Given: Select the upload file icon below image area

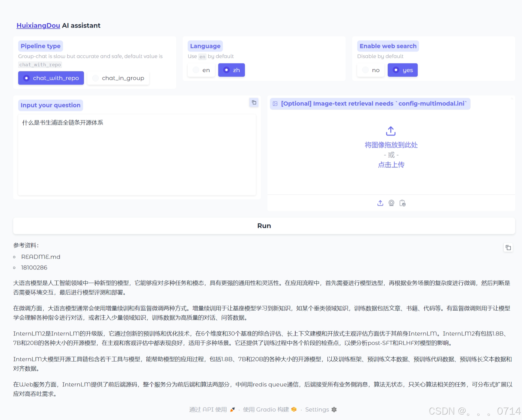Looking at the screenshot, I should [380, 203].
